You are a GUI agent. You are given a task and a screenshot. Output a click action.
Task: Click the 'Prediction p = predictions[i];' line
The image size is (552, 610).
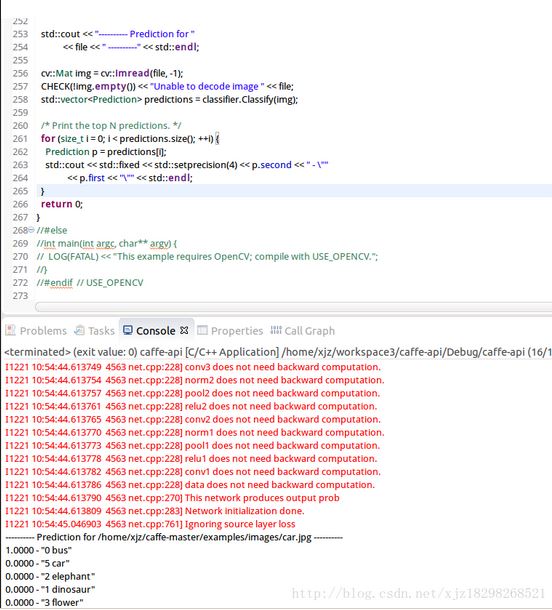click(106, 152)
